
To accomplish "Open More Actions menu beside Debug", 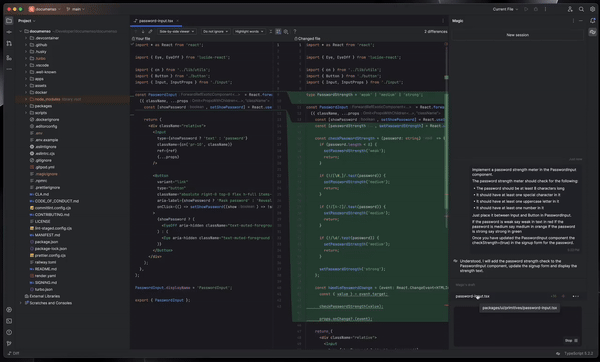I will point(546,9).
